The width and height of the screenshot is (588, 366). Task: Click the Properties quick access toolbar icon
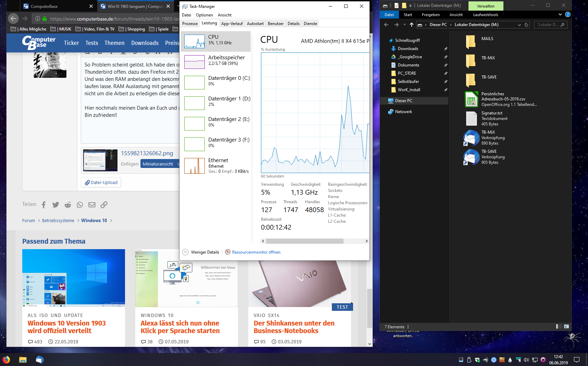[x=397, y=5]
